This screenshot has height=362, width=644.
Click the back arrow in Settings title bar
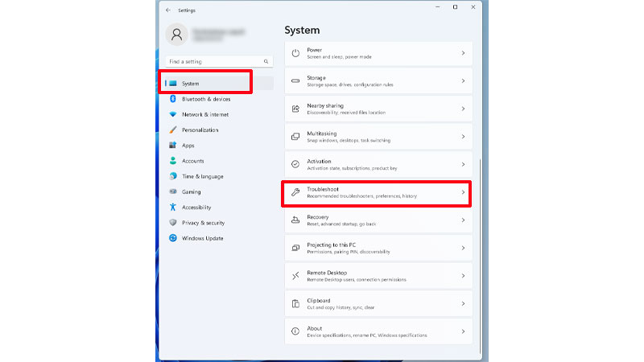click(x=168, y=10)
